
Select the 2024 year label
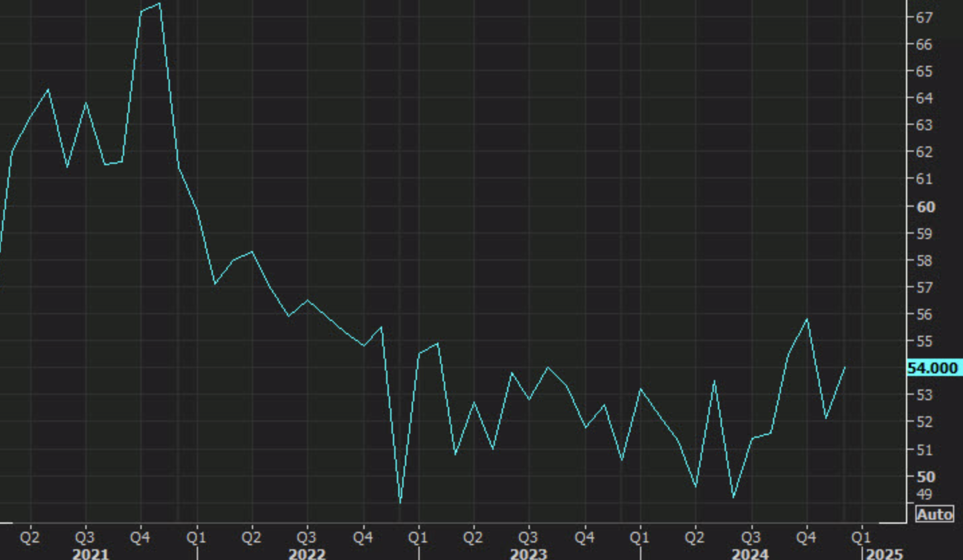point(750,554)
